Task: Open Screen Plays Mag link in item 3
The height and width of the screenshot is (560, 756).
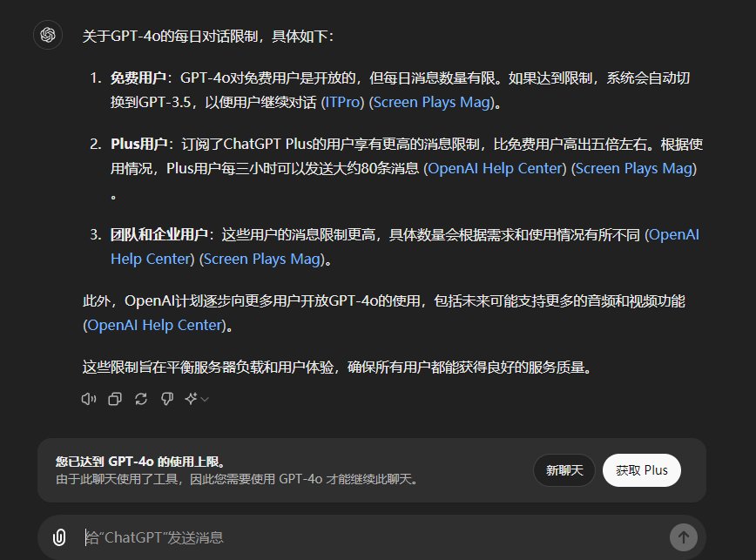Action: point(262,259)
